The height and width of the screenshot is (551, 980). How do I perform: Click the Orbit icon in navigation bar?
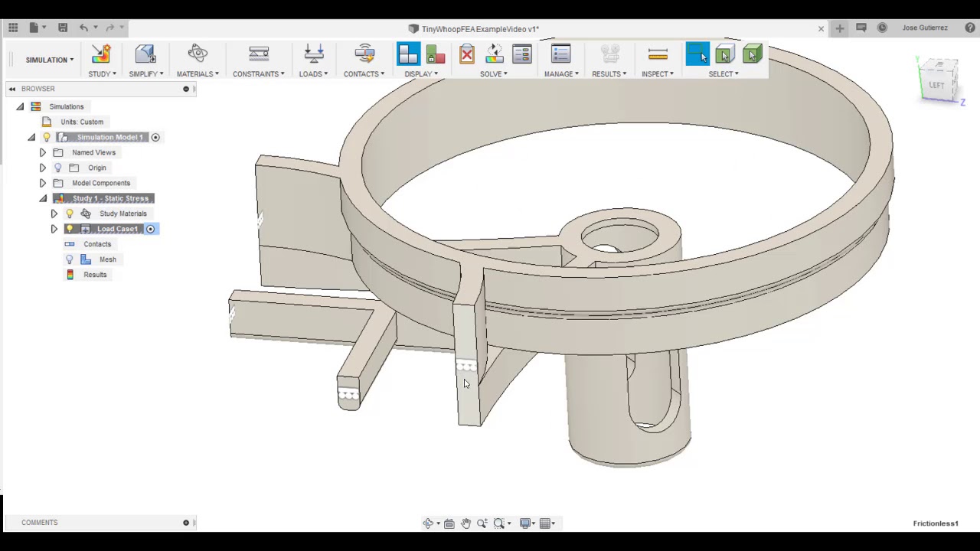[428, 523]
